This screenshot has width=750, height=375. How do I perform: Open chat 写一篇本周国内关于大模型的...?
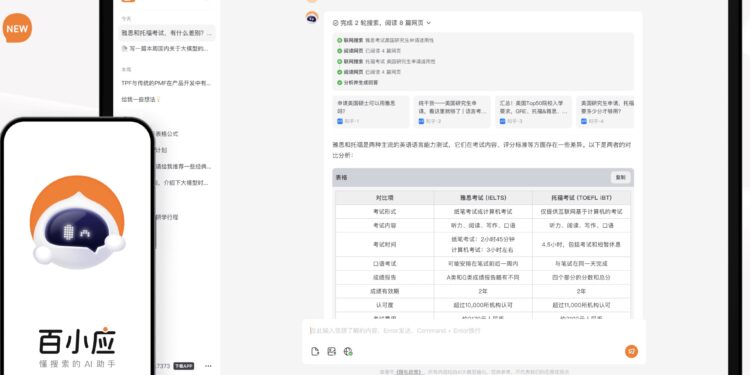pos(166,48)
